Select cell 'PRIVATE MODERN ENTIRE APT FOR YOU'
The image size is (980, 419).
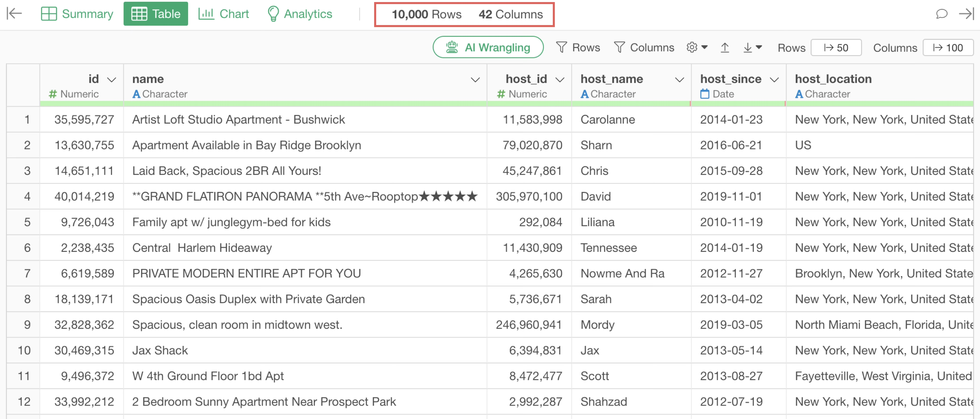pyautogui.click(x=305, y=273)
